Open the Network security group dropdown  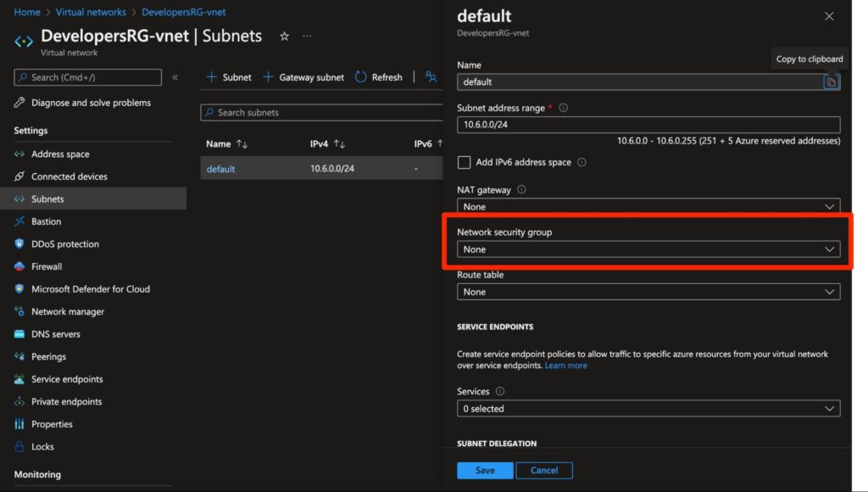point(648,249)
